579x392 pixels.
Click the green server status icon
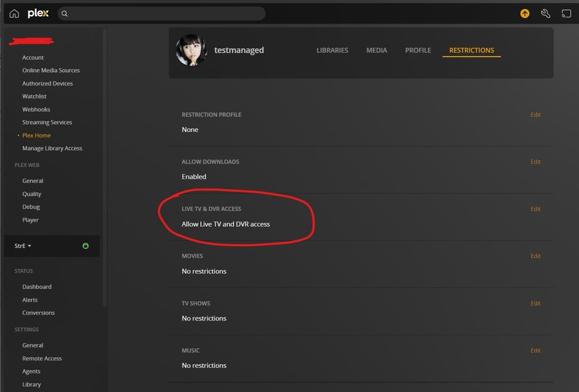click(x=86, y=246)
